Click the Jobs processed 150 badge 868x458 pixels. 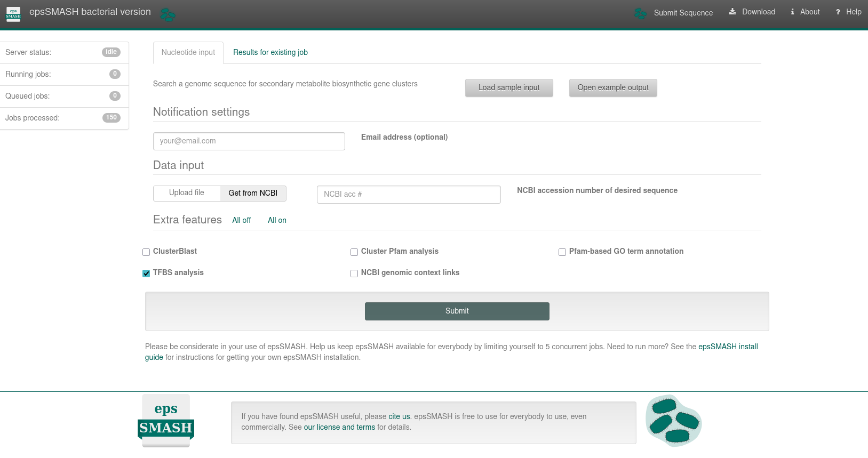point(112,118)
